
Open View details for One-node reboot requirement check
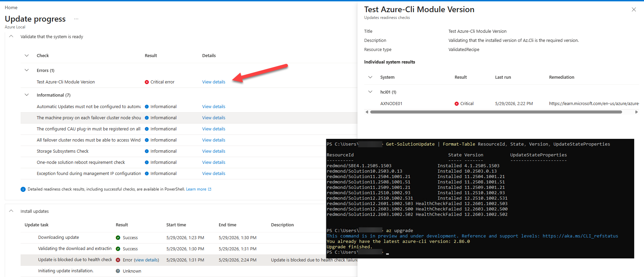pyautogui.click(x=214, y=162)
